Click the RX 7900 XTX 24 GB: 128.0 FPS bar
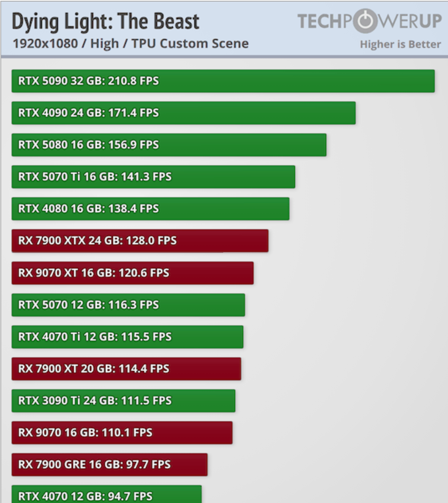Screen dimensions: 448x503 pos(140,241)
